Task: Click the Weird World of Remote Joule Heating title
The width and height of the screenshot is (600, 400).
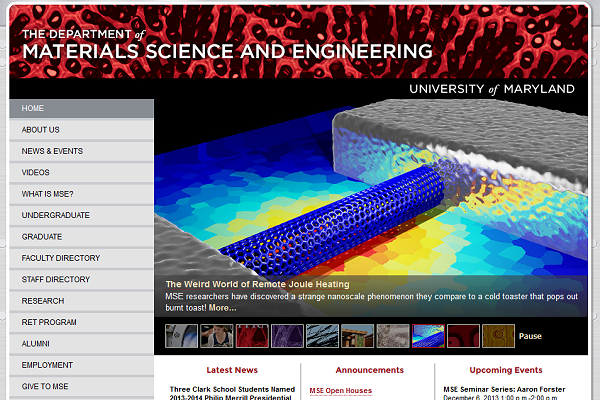Action: coord(258,284)
